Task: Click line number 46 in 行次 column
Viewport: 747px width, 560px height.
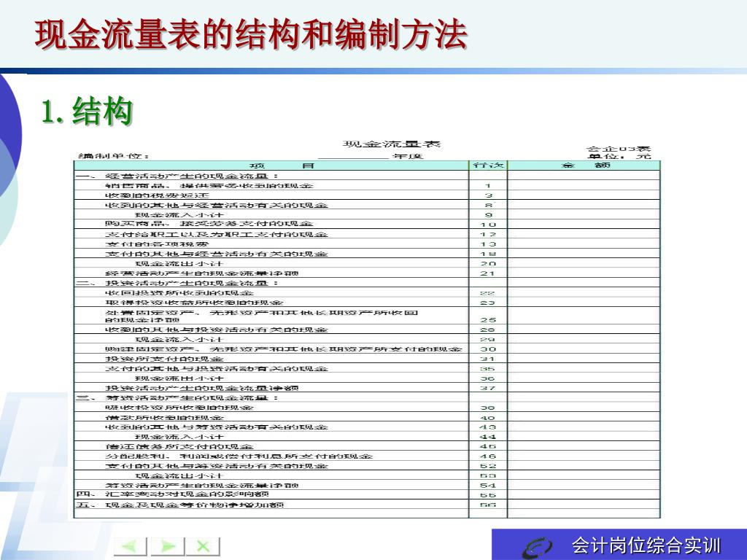Action: pos(488,456)
